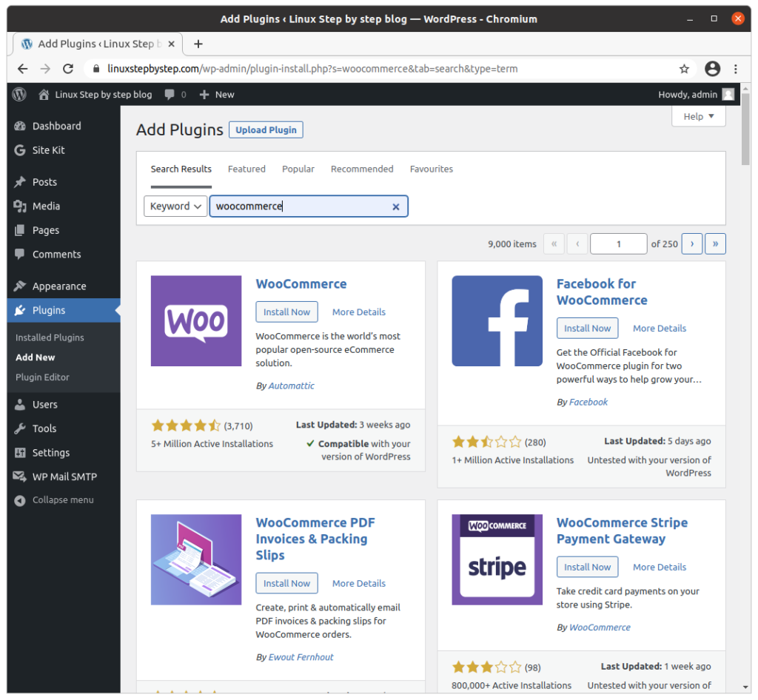This screenshot has height=700, width=758.
Task: Click the site padlock icon in address bar
Action: (96, 69)
